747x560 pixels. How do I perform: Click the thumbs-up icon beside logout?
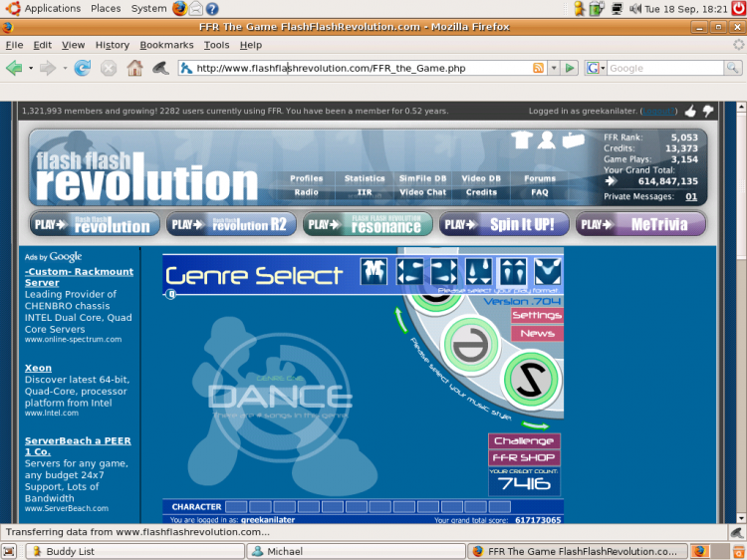(x=690, y=111)
